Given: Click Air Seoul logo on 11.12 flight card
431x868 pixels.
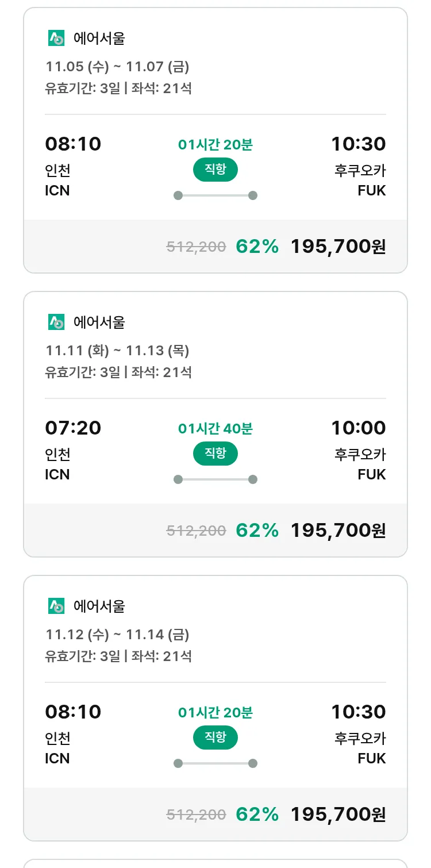Looking at the screenshot, I should [x=56, y=606].
